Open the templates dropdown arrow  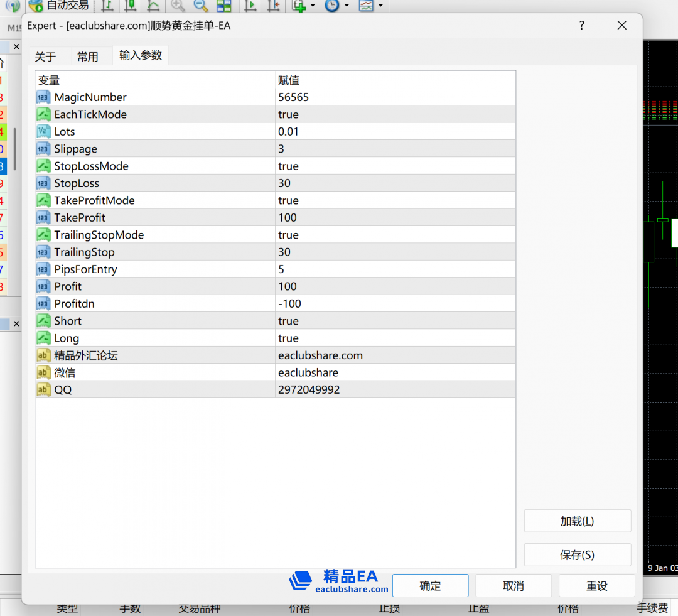pyautogui.click(x=380, y=6)
